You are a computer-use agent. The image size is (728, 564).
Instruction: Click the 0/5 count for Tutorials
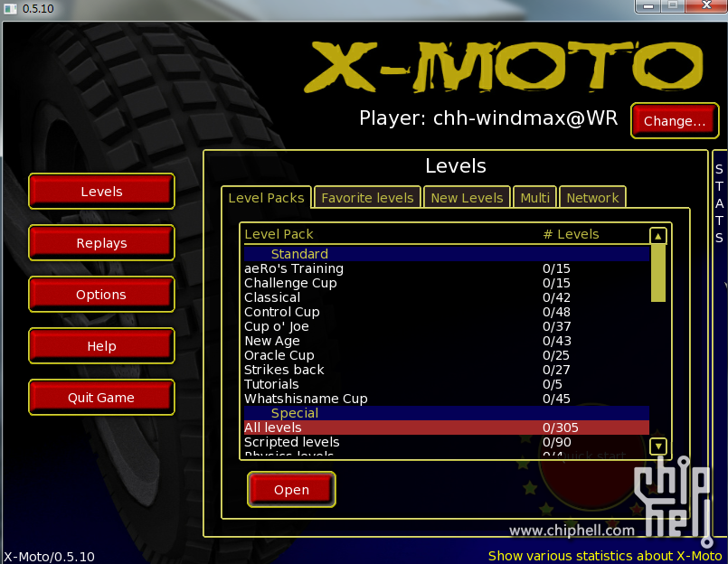552,384
